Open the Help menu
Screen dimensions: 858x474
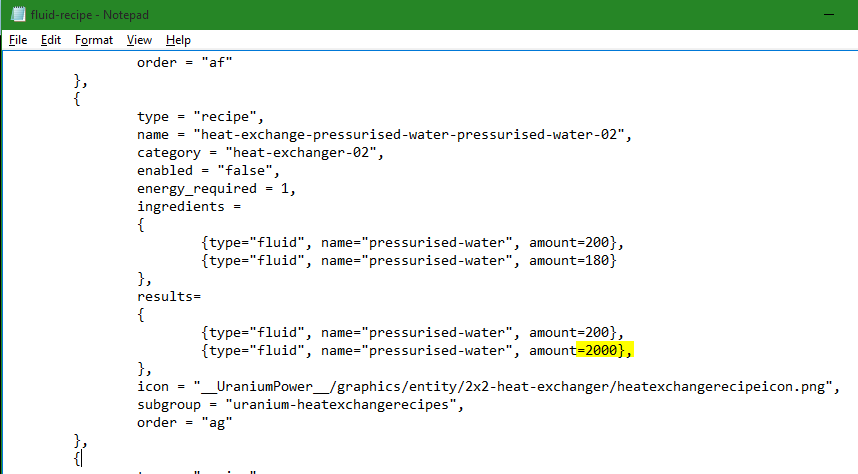point(178,40)
